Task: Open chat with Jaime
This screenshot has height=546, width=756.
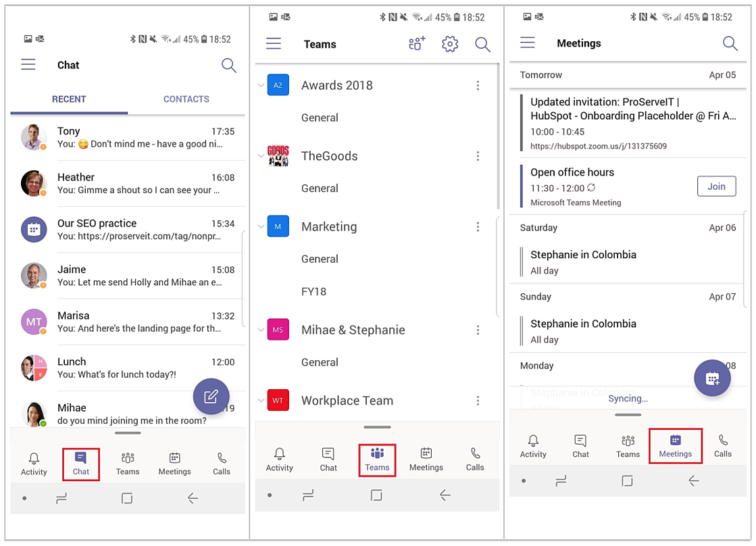Action: pos(128,276)
